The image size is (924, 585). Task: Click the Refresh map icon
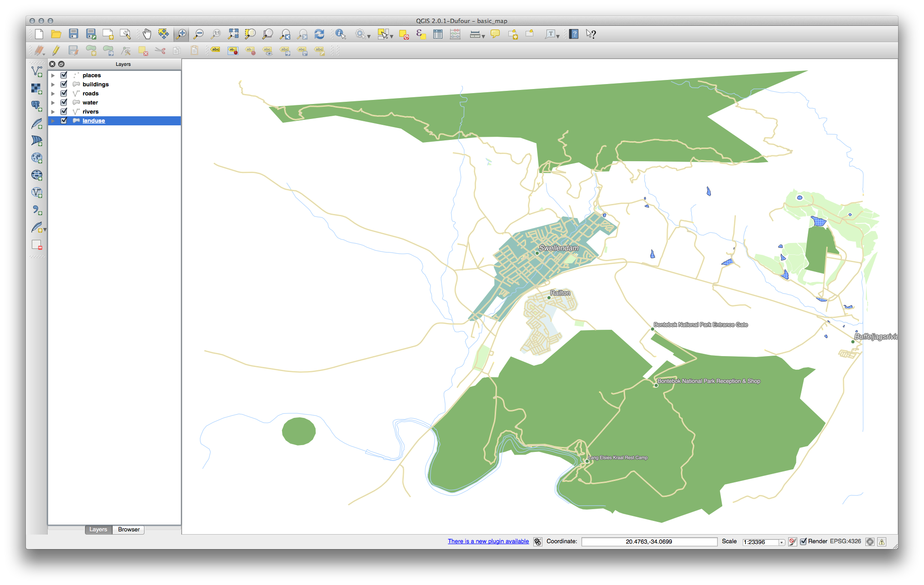pyautogui.click(x=319, y=34)
